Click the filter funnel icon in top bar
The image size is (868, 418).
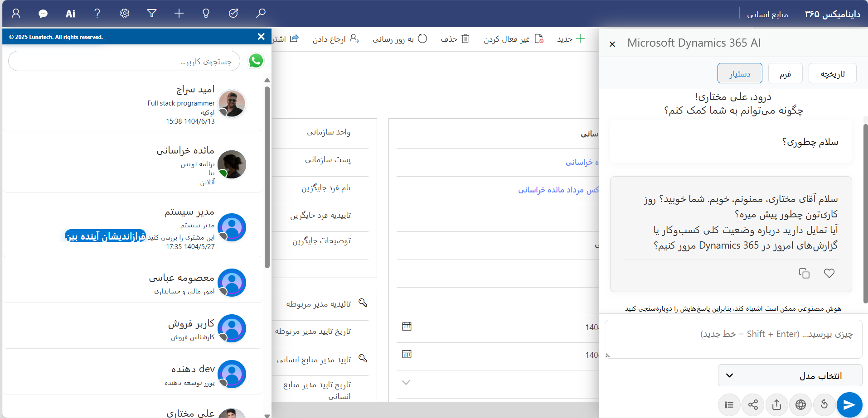point(152,14)
